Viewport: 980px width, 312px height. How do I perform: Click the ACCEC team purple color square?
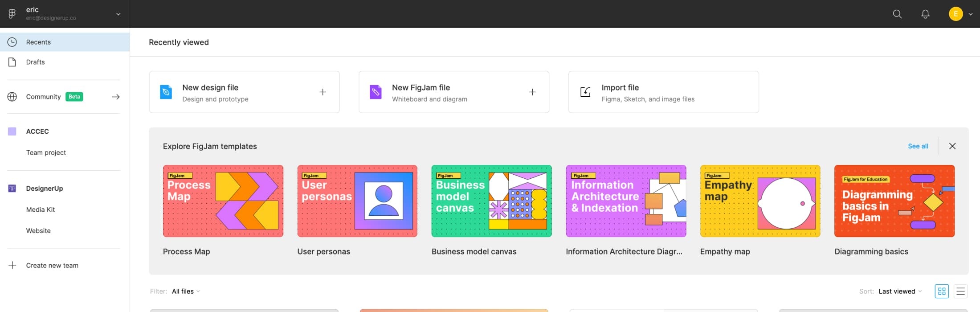tap(12, 131)
